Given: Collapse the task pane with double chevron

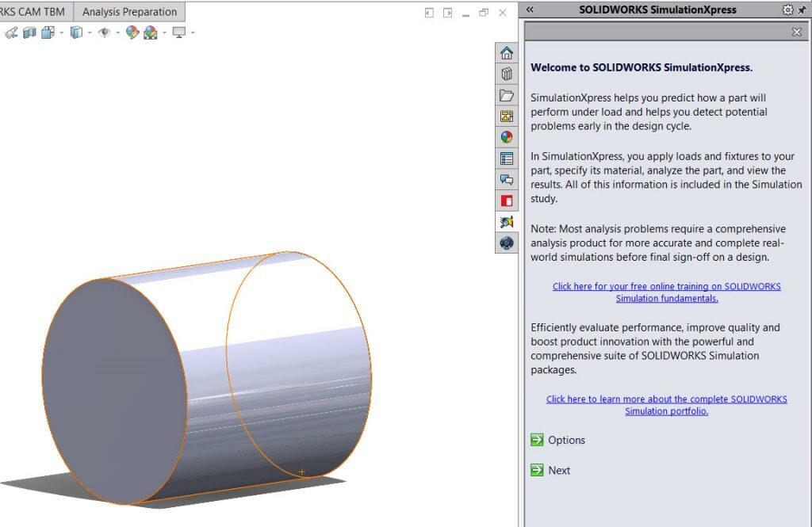Looking at the screenshot, I should coord(530,10).
